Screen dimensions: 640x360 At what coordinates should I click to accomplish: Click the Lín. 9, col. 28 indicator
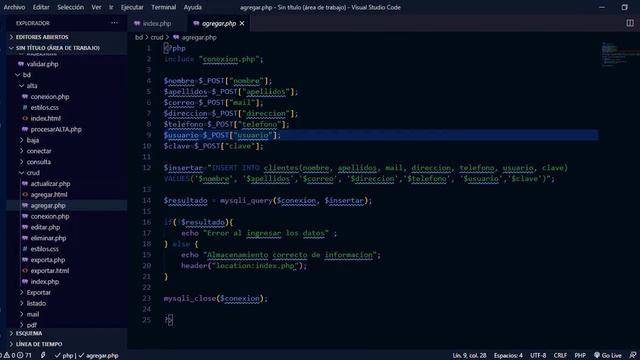pos(469,356)
